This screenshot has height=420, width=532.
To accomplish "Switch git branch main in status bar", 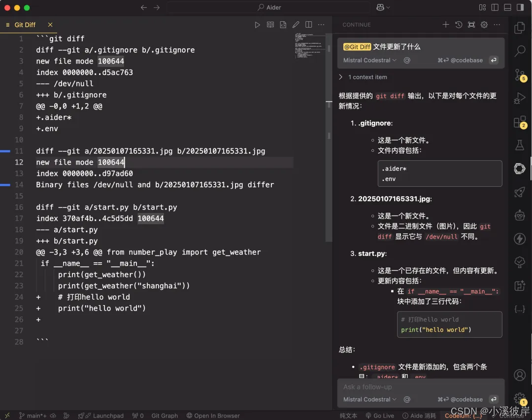I will (x=33, y=416).
